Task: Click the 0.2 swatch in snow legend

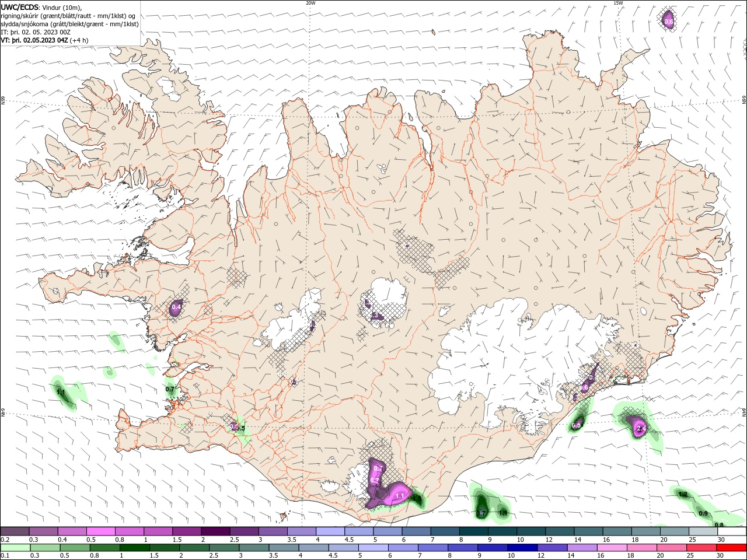Action: click(15, 531)
